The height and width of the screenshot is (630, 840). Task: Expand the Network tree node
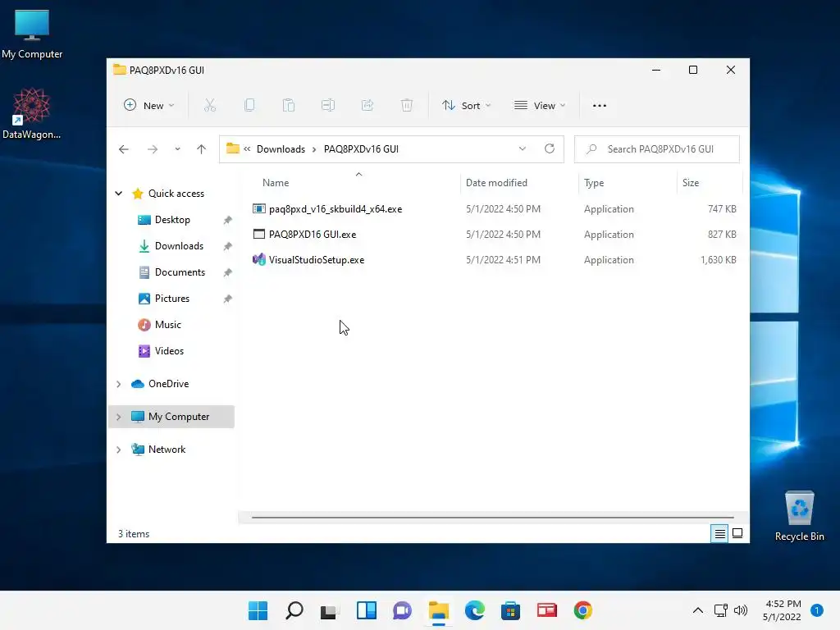tap(118, 450)
